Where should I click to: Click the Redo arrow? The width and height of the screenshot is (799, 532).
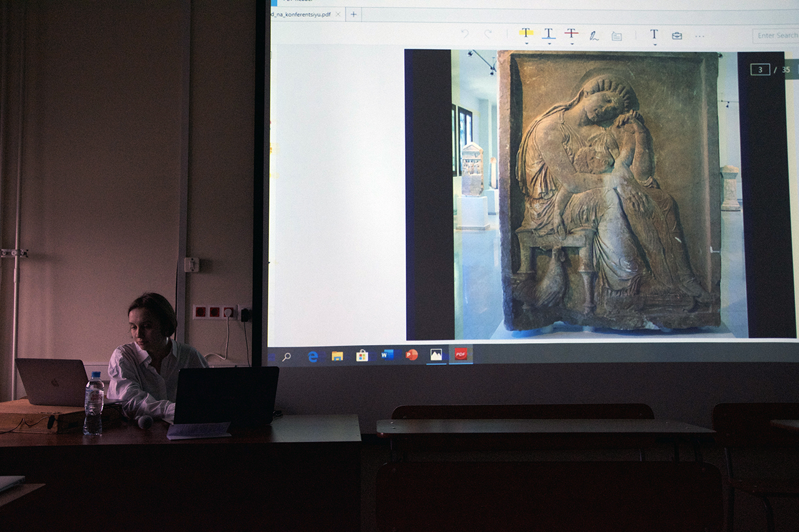488,34
